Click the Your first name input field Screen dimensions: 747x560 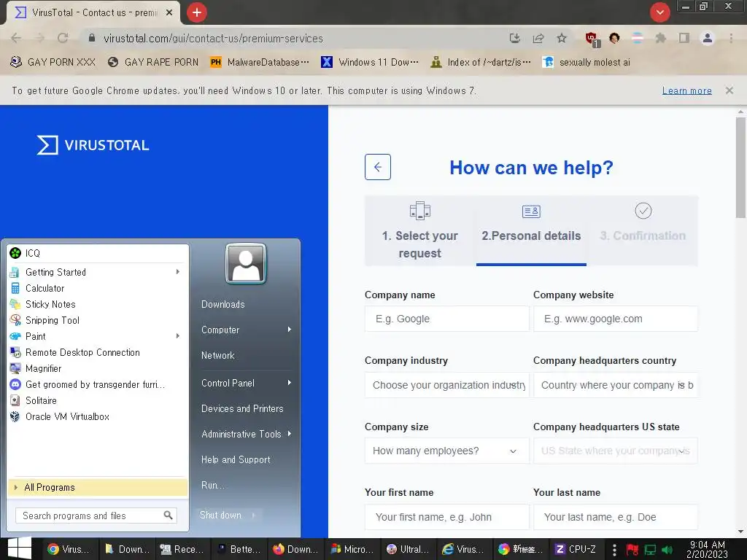447,517
